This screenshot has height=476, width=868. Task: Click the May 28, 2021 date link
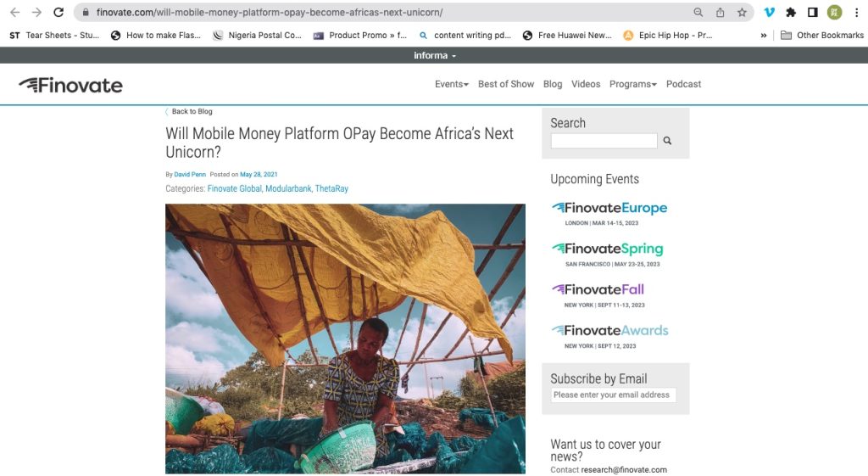tap(259, 174)
